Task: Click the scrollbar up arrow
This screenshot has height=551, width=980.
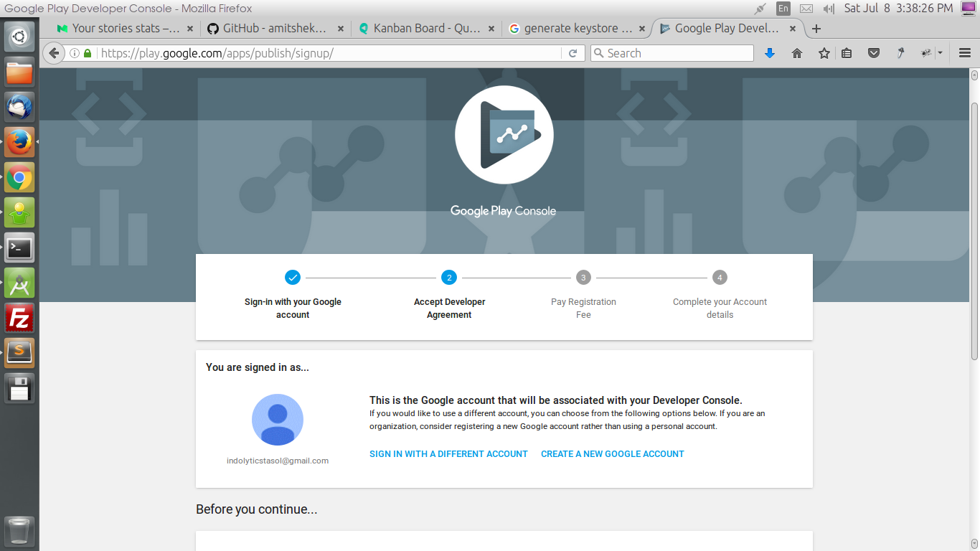Action: click(974, 75)
